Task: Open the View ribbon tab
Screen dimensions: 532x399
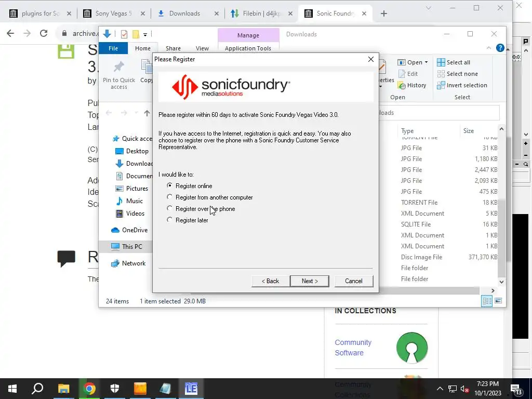Action: pyautogui.click(x=202, y=48)
